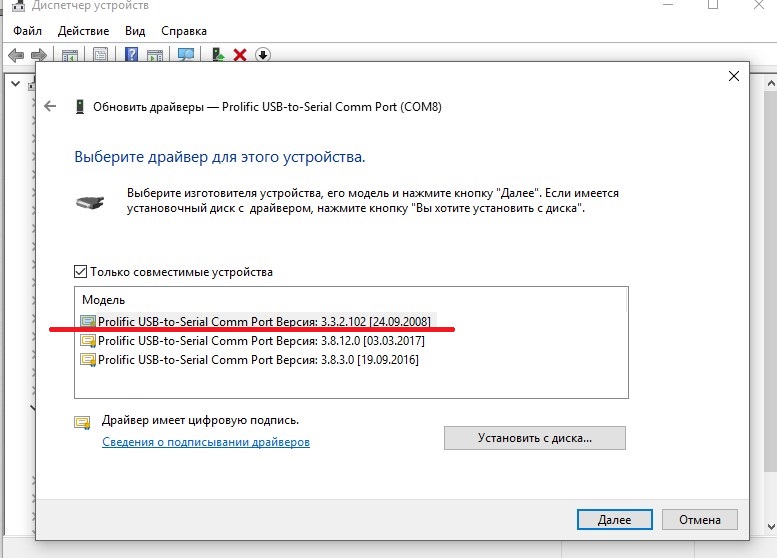Image resolution: width=777 pixels, height=558 pixels.
Task: Open the Properties toolbar icon
Action: pos(101,55)
